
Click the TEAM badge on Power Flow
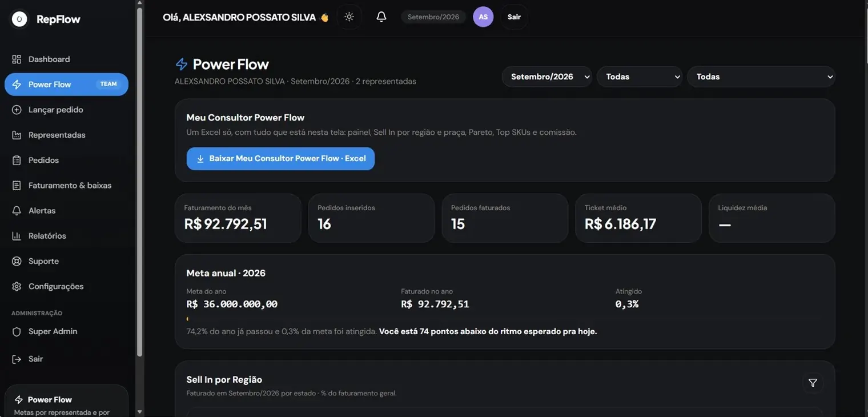tap(108, 84)
